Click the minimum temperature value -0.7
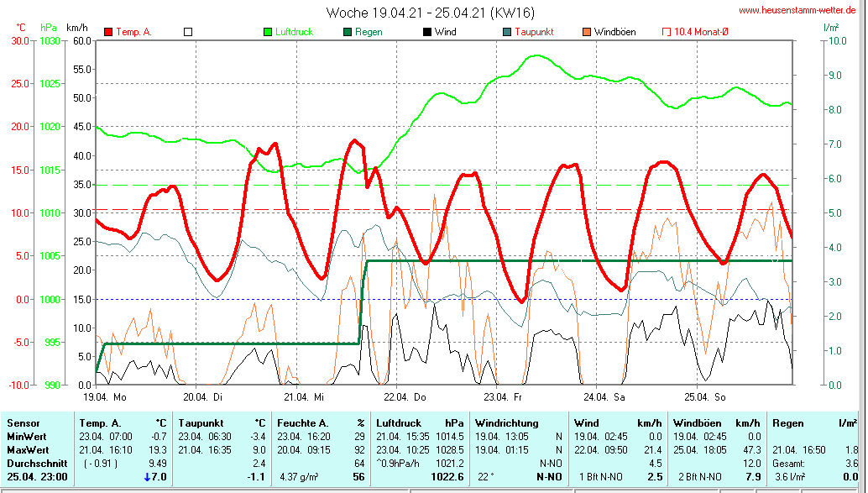The height and width of the screenshot is (493, 868). 159,437
